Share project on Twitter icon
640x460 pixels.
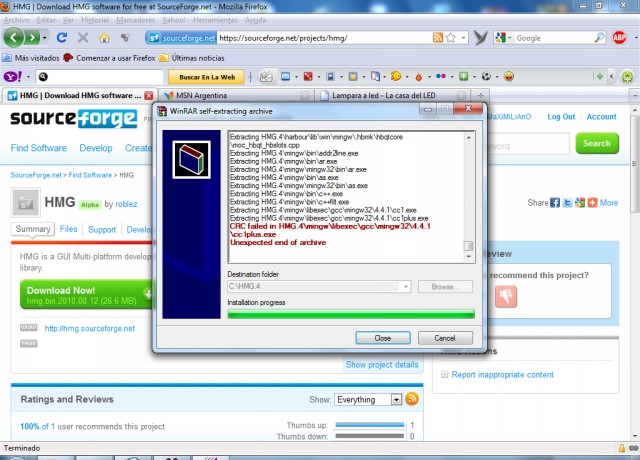[567, 203]
